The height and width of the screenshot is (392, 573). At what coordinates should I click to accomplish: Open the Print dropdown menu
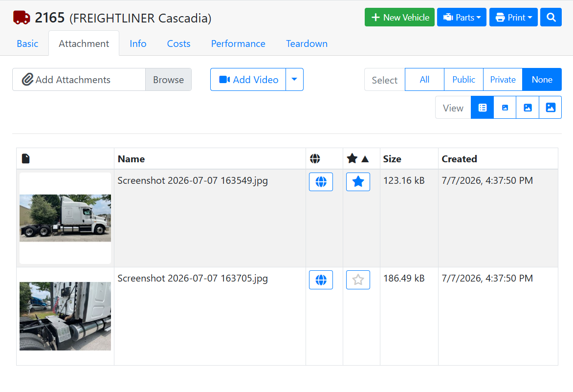coord(513,17)
